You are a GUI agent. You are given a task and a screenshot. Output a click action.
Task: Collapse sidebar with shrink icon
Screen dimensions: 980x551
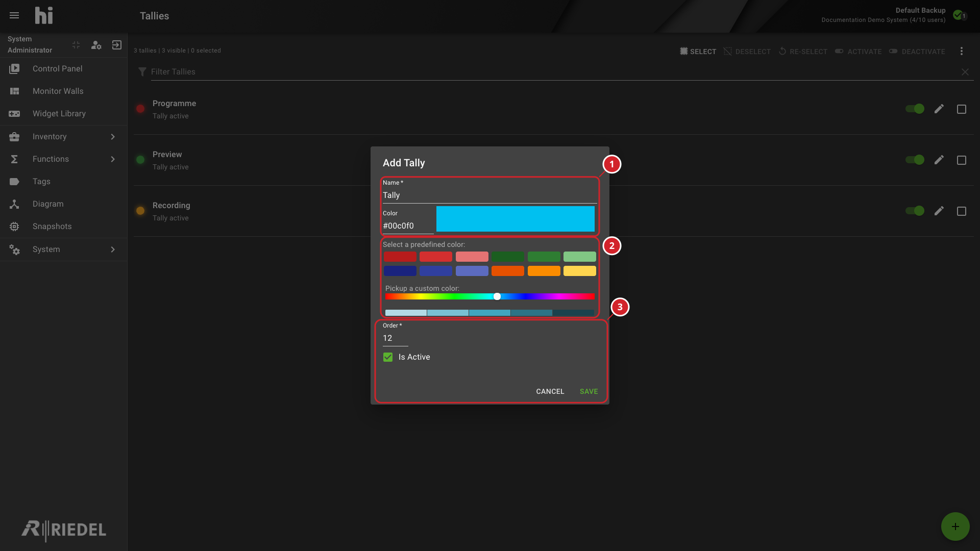76,45
